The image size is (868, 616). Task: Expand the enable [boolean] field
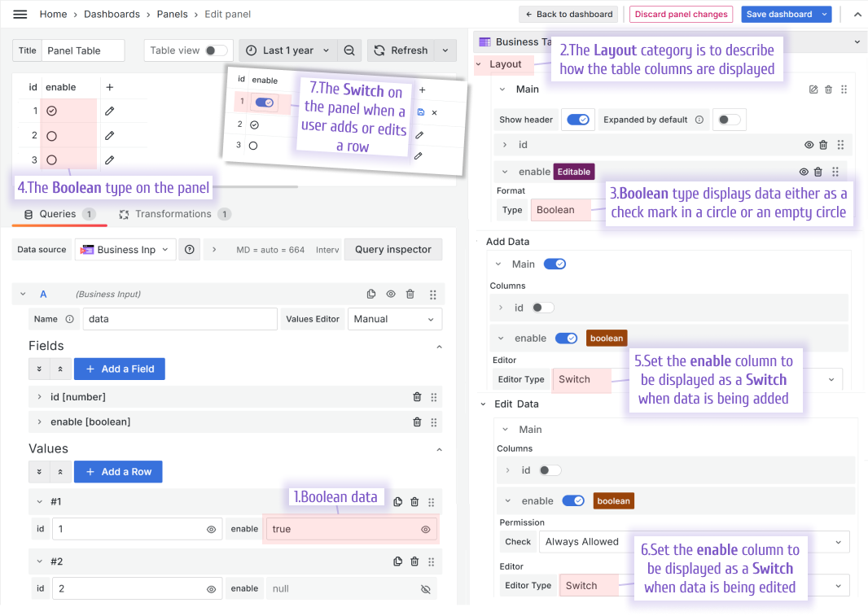click(39, 422)
